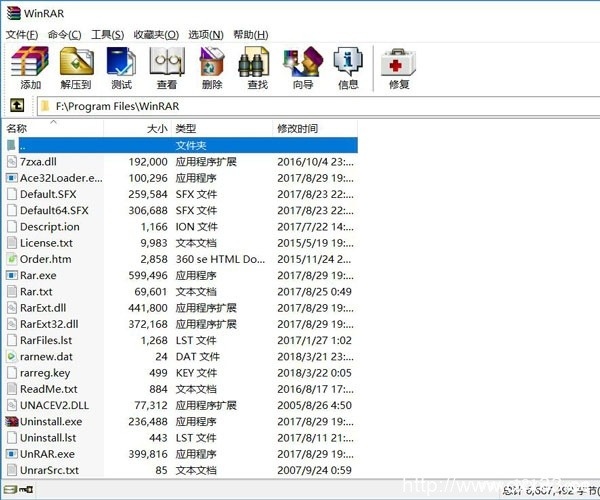
Task: Click the Rar.exe application icon
Action: click(x=12, y=275)
